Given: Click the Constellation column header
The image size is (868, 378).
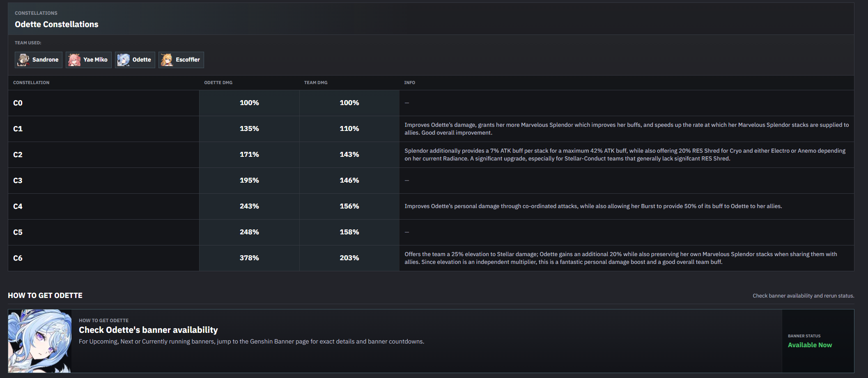Looking at the screenshot, I should click(31, 83).
